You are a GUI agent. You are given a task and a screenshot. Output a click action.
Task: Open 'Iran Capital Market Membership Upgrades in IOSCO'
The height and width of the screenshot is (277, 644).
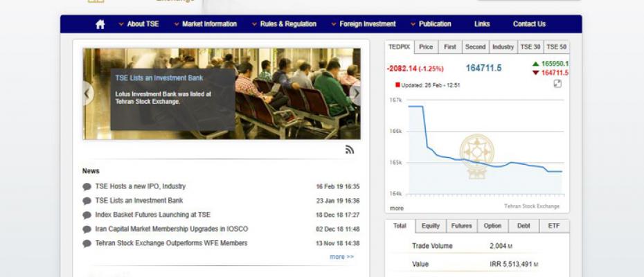tap(172, 229)
